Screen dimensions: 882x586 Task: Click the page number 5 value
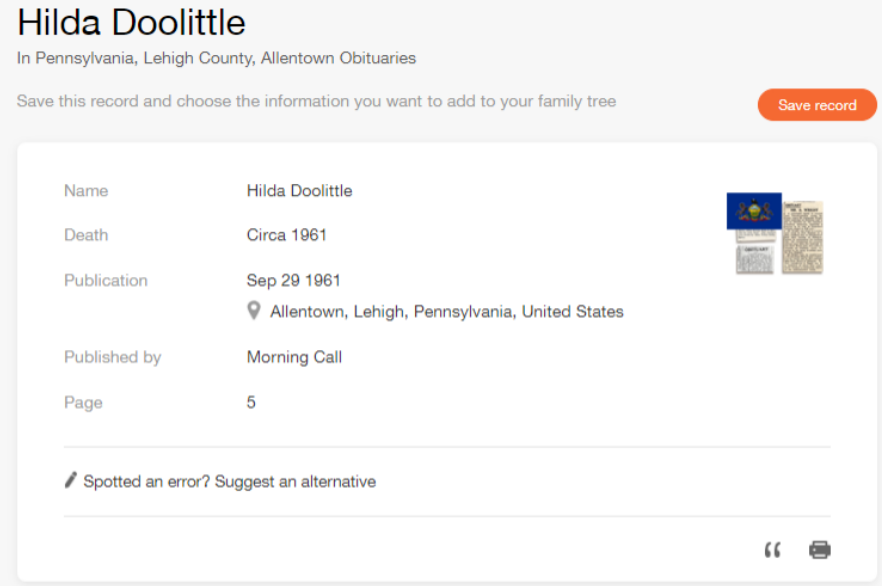[x=251, y=402]
